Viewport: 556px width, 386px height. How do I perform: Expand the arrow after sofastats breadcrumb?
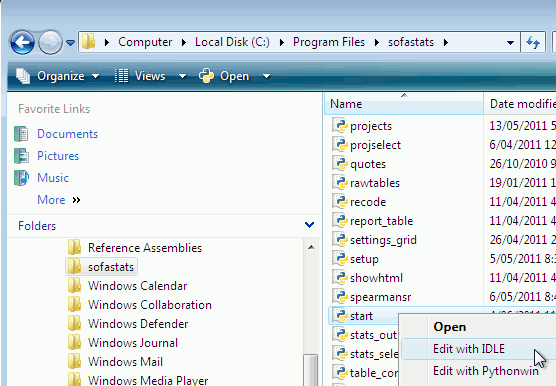(445, 43)
